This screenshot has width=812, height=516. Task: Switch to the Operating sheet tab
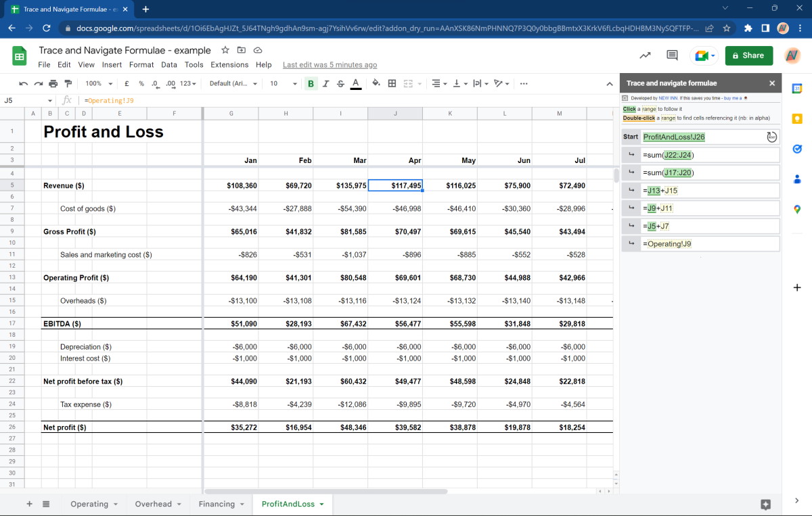(95, 504)
